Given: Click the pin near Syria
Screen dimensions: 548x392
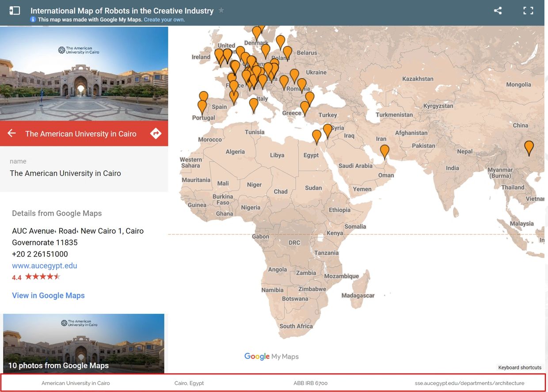Looking at the screenshot, I should click(x=327, y=130).
